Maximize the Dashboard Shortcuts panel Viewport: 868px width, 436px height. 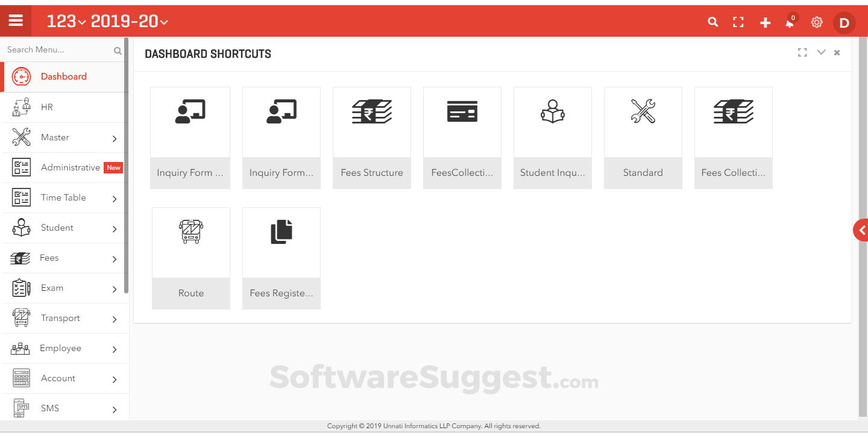click(x=802, y=52)
